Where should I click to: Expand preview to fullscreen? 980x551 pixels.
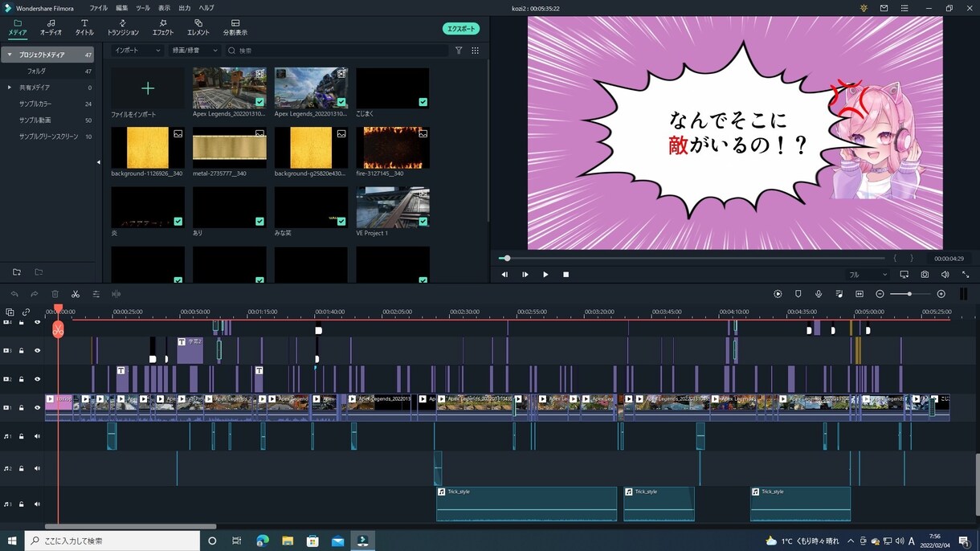pyautogui.click(x=966, y=275)
